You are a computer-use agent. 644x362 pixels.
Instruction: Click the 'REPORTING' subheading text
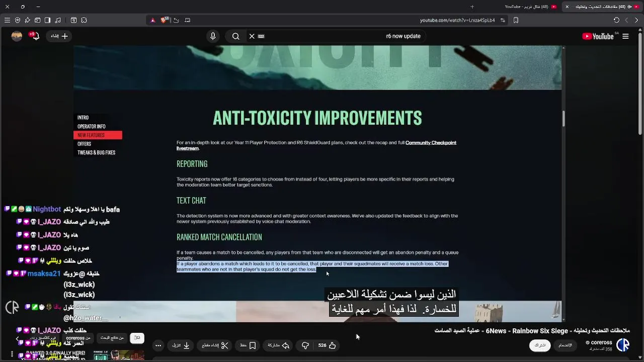click(x=192, y=164)
